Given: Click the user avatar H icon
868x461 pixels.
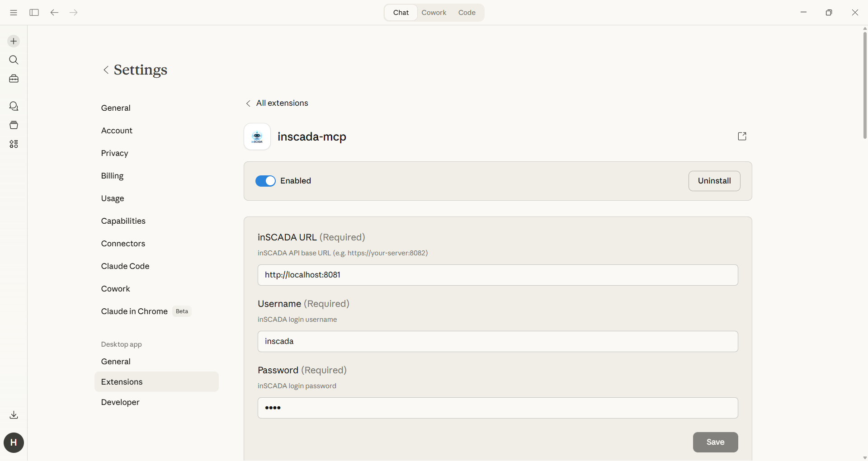Looking at the screenshot, I should 14,442.
